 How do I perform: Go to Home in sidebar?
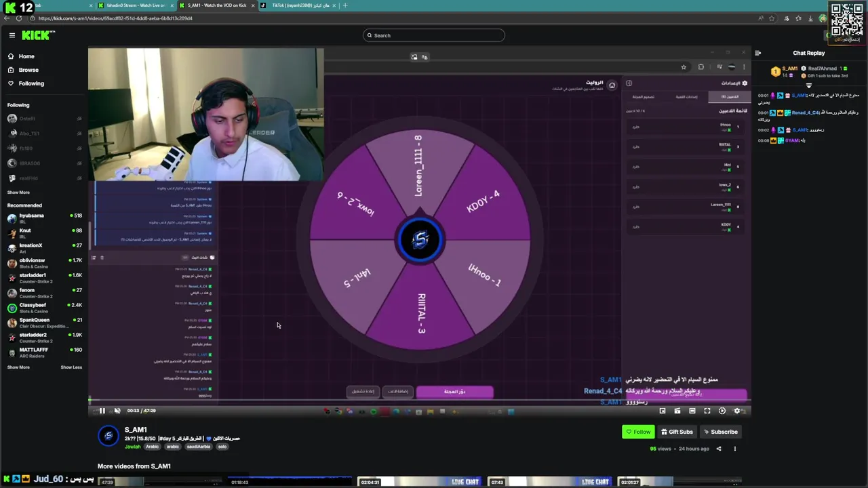pyautogui.click(x=26, y=56)
